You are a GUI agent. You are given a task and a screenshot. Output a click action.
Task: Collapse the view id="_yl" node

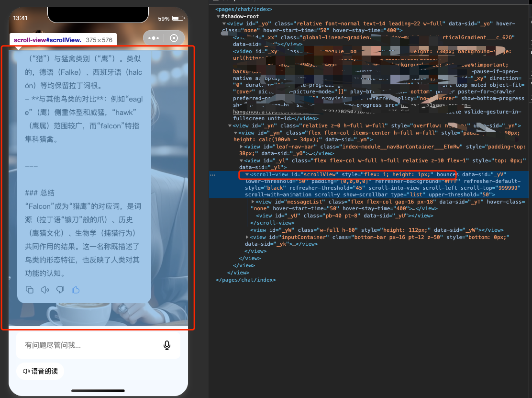(241, 160)
